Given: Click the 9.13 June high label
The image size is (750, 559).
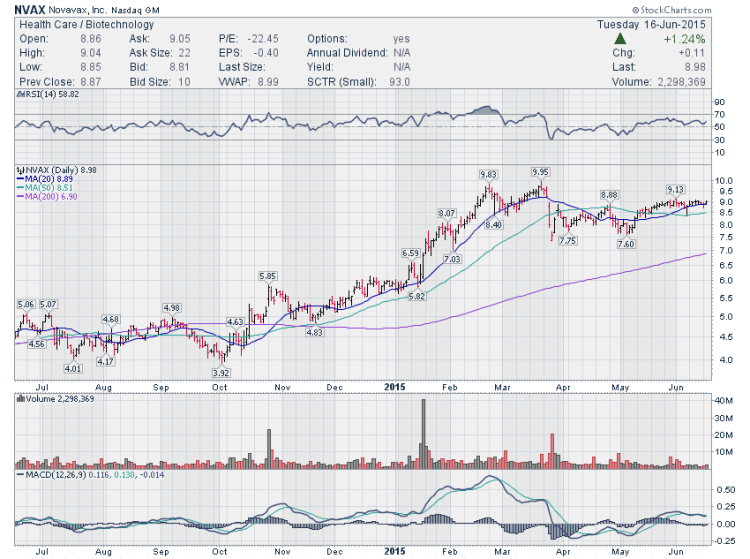Looking at the screenshot, I should pos(676,189).
